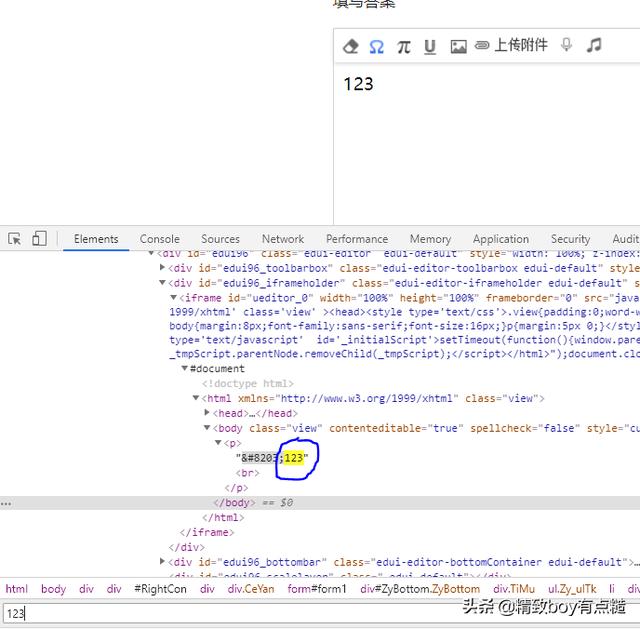Click body in the breadcrumb bar

[53, 589]
